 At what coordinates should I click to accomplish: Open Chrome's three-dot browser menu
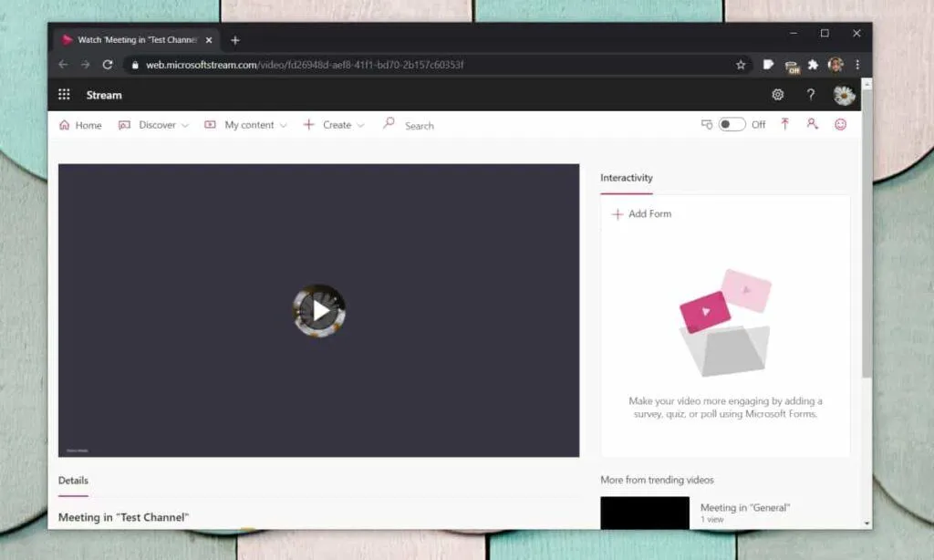click(857, 65)
